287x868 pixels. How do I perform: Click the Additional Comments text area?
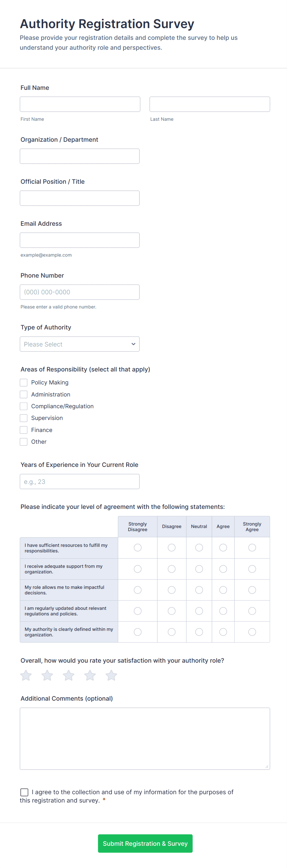tap(145, 738)
